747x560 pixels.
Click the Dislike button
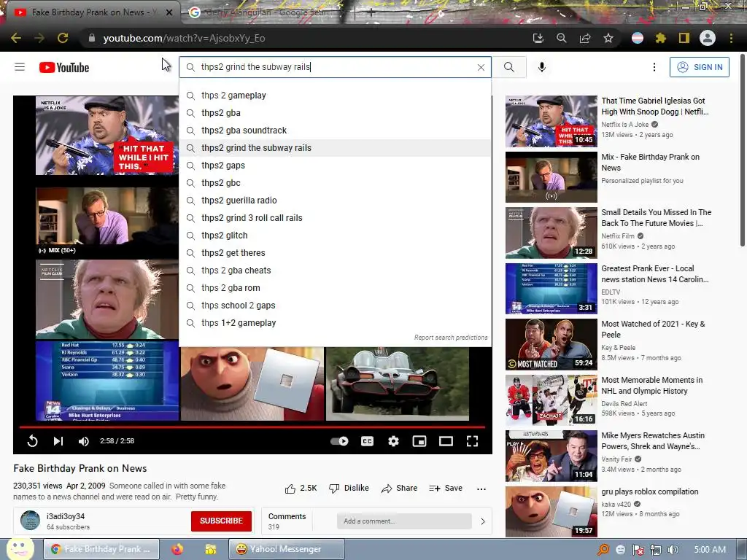click(x=349, y=489)
